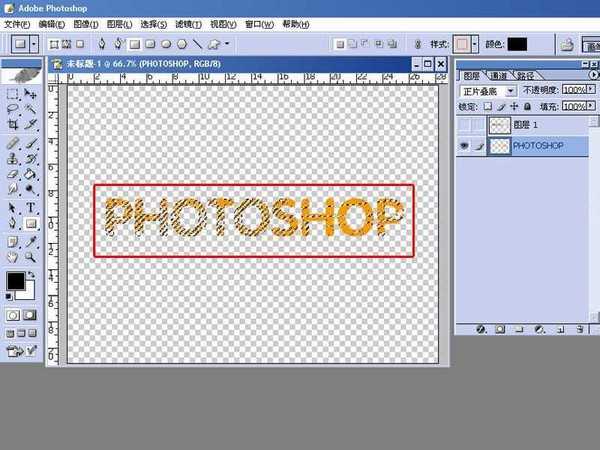Switch to the 通道 (Channels) tab
Screen dimensions: 600x450
point(498,76)
